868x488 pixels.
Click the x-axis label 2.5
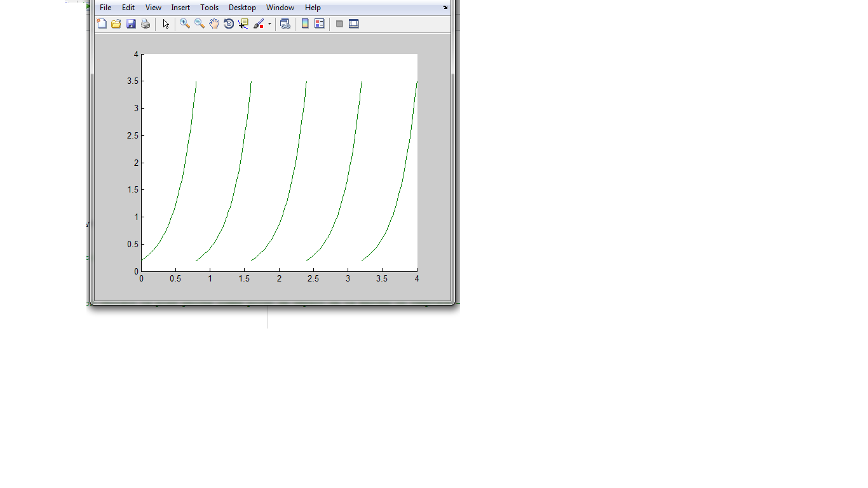click(x=313, y=279)
